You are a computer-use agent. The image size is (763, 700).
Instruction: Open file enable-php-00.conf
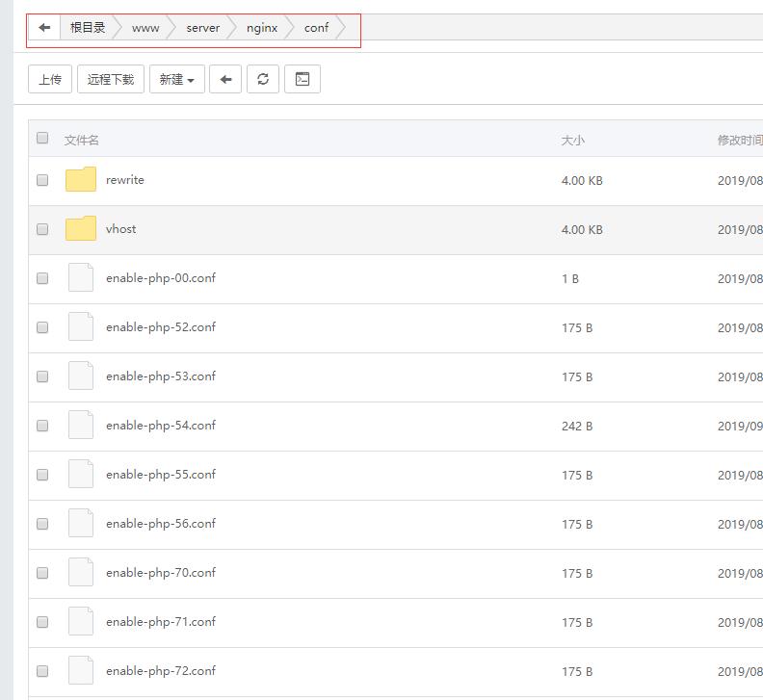(x=161, y=278)
